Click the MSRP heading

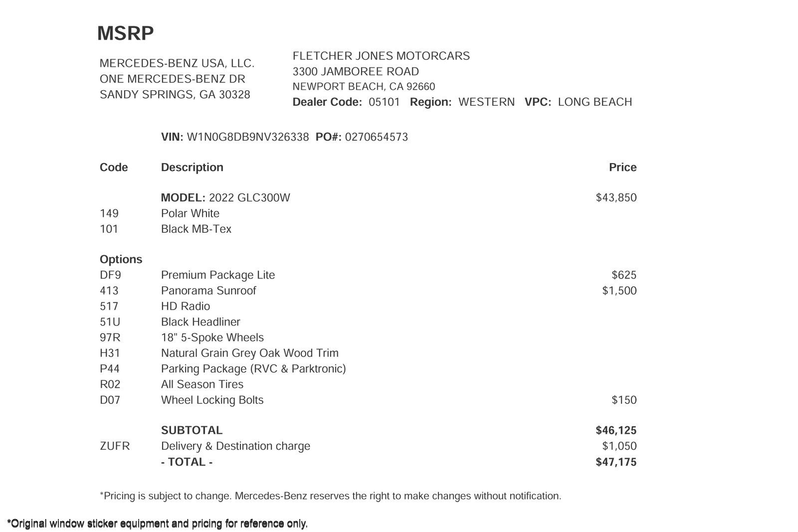125,33
